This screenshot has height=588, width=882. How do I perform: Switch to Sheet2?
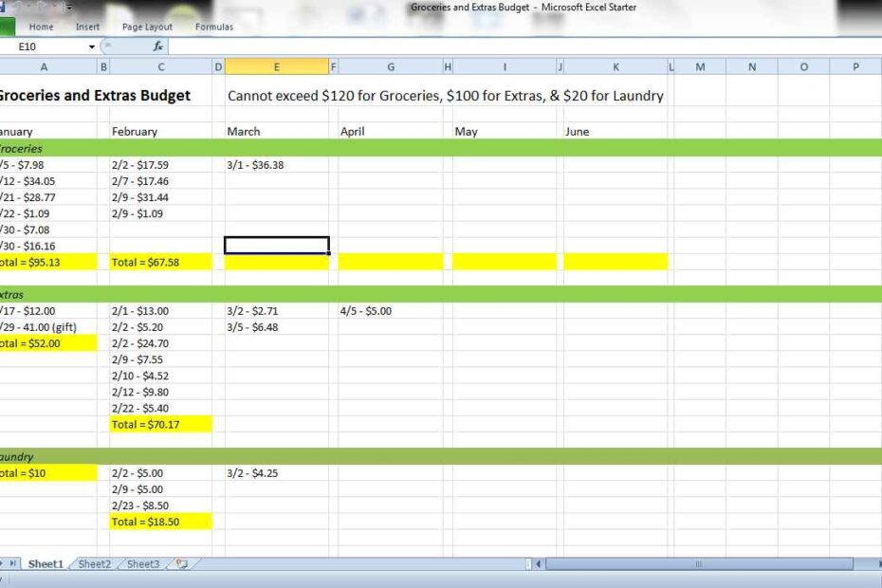coord(94,563)
